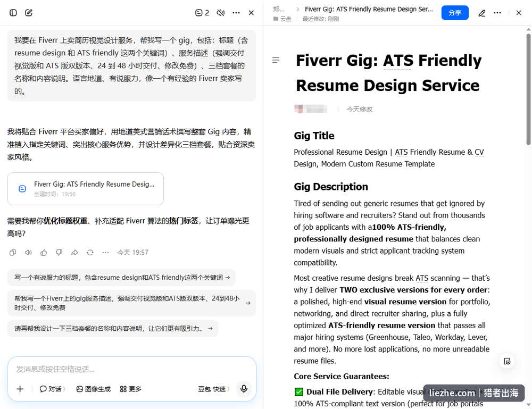The height and width of the screenshot is (409, 532).
Task: Open the 更多 tools menu
Action: pos(131,389)
